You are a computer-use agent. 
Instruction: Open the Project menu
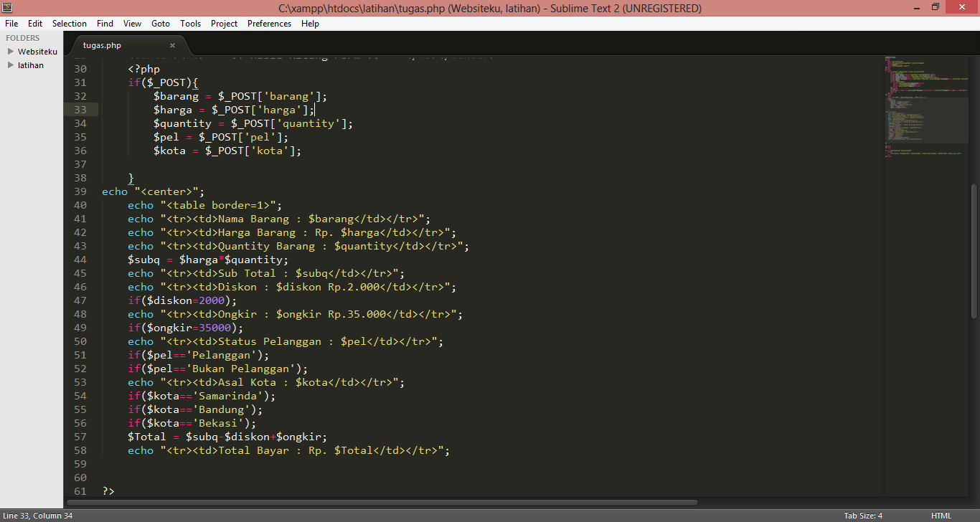click(224, 23)
